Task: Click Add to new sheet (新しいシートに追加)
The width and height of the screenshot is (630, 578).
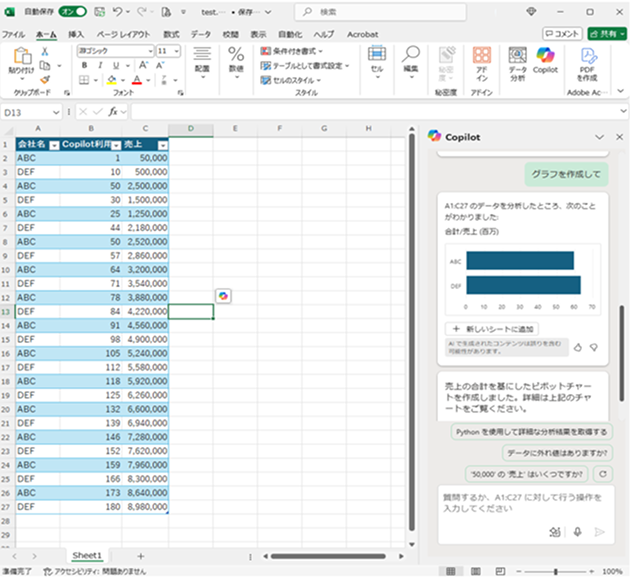Action: (x=492, y=329)
